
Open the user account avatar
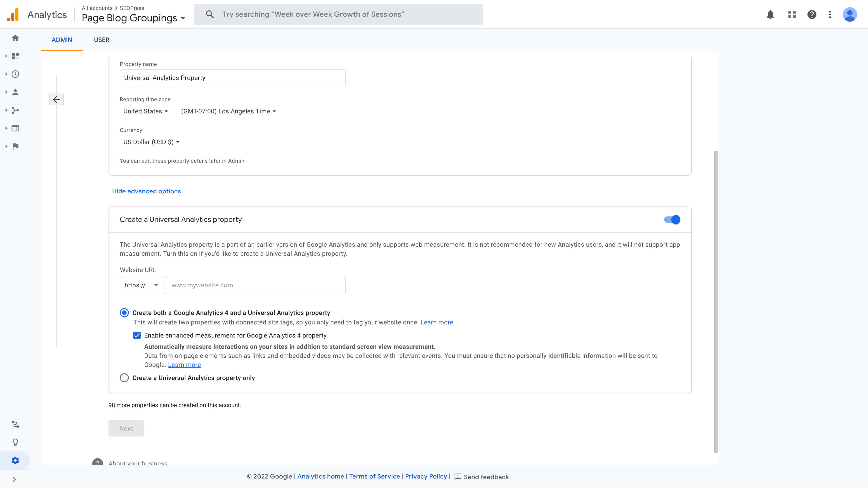[849, 14]
